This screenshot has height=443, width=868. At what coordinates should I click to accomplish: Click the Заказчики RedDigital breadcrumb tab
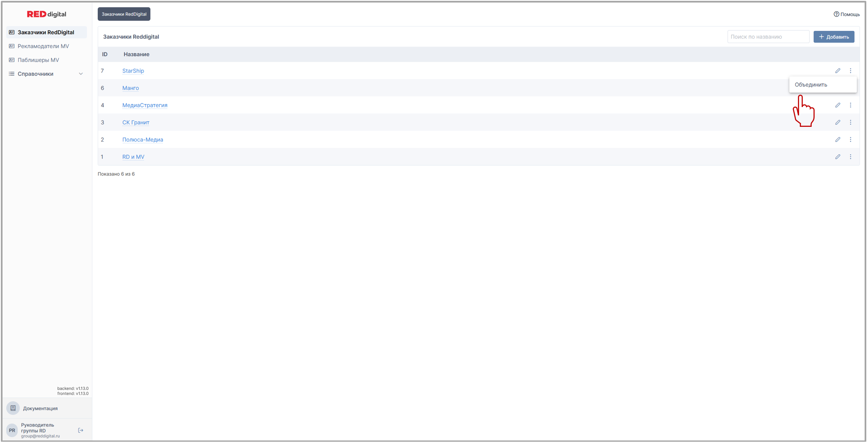(x=124, y=14)
